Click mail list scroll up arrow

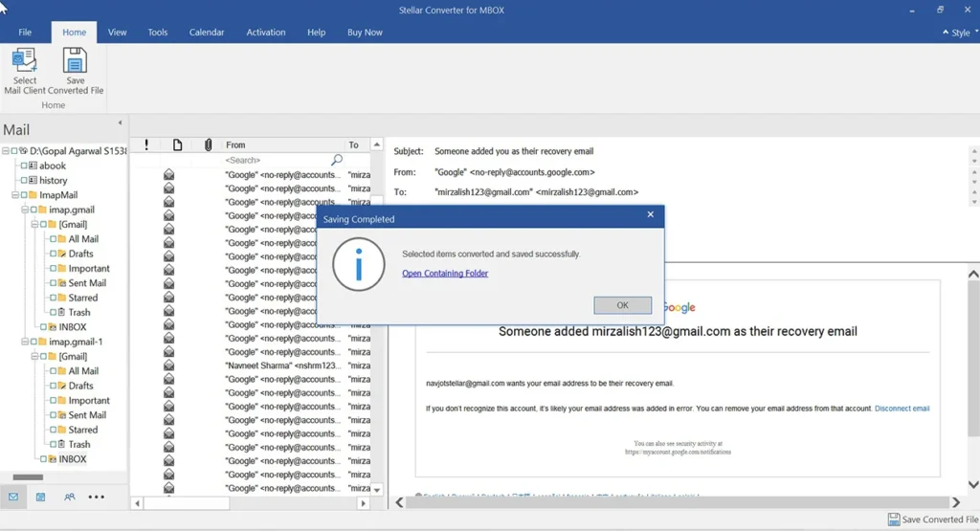(377, 144)
